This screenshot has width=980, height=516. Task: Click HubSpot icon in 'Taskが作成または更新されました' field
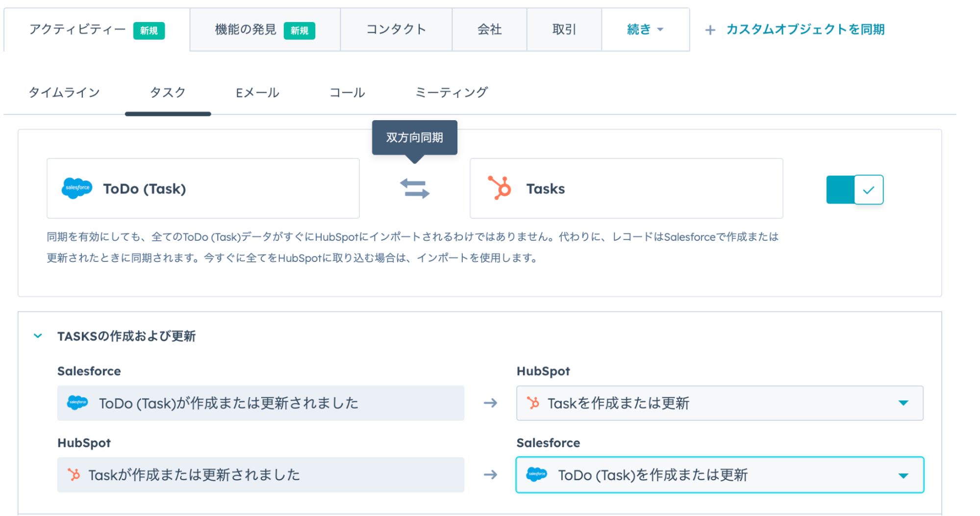click(74, 474)
